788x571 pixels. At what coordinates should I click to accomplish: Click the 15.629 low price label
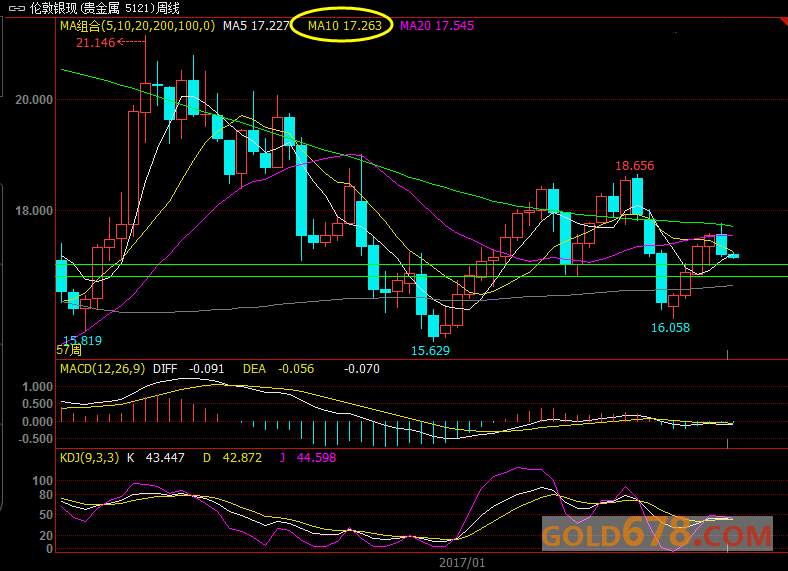pyautogui.click(x=430, y=351)
